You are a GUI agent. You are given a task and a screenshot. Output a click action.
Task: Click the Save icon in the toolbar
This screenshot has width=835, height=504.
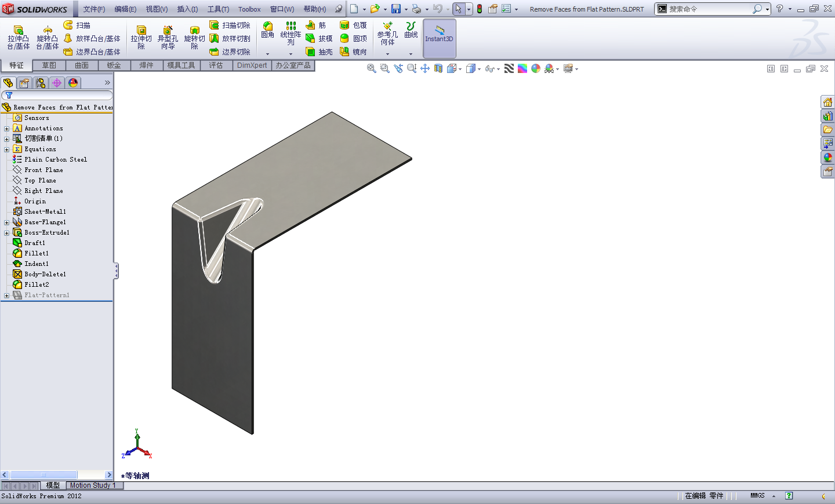[x=396, y=9]
